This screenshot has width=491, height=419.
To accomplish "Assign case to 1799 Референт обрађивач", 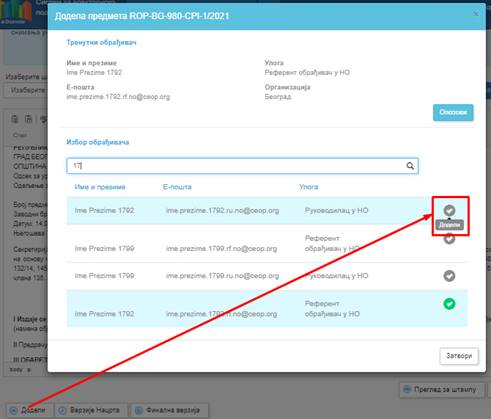I will click(449, 238).
